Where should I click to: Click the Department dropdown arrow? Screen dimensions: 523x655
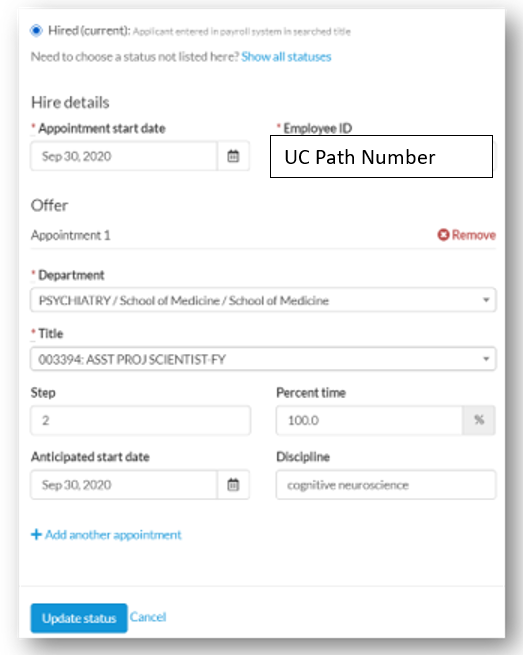[x=486, y=300]
